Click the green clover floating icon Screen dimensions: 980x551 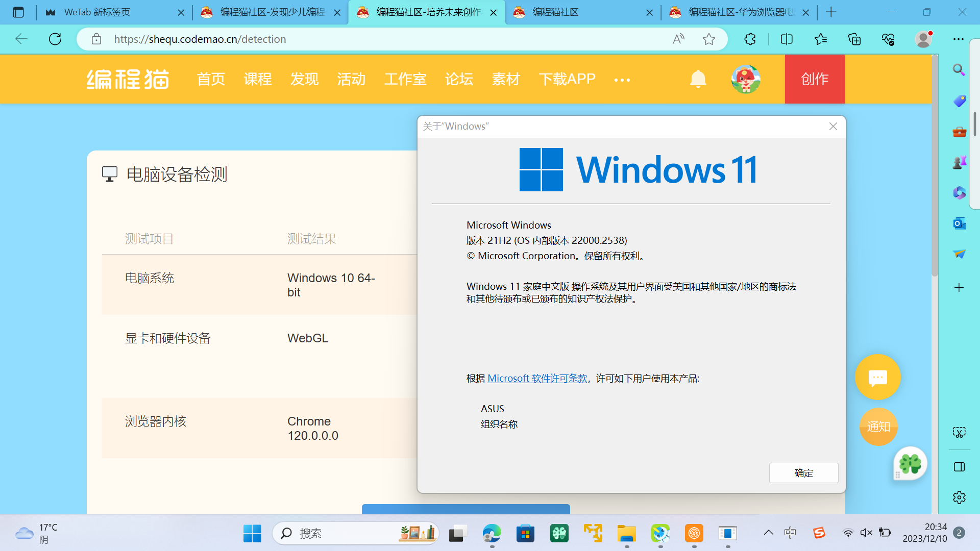click(x=910, y=464)
